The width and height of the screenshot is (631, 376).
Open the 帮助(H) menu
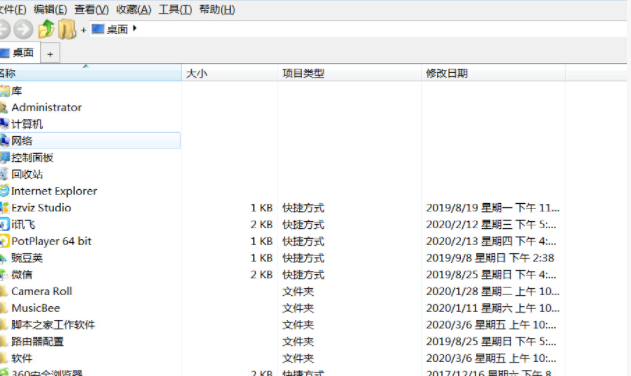(x=217, y=9)
